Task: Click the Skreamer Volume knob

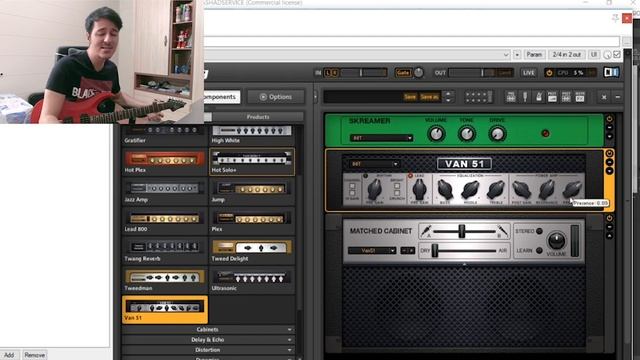Action: 436,133
